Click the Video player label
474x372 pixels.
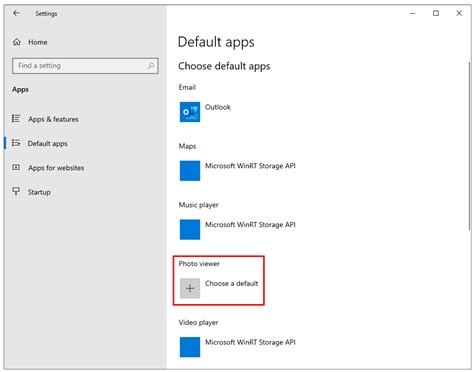tap(198, 322)
